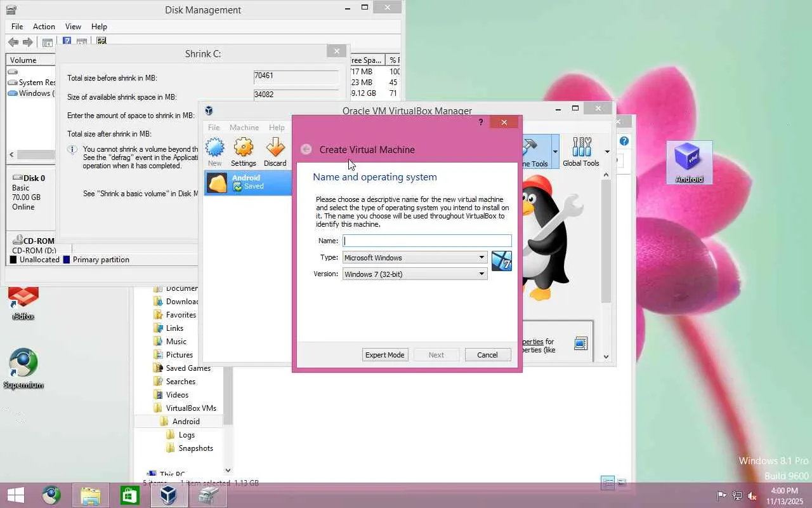Go back using the Create Virtual Machine arrow

point(306,149)
